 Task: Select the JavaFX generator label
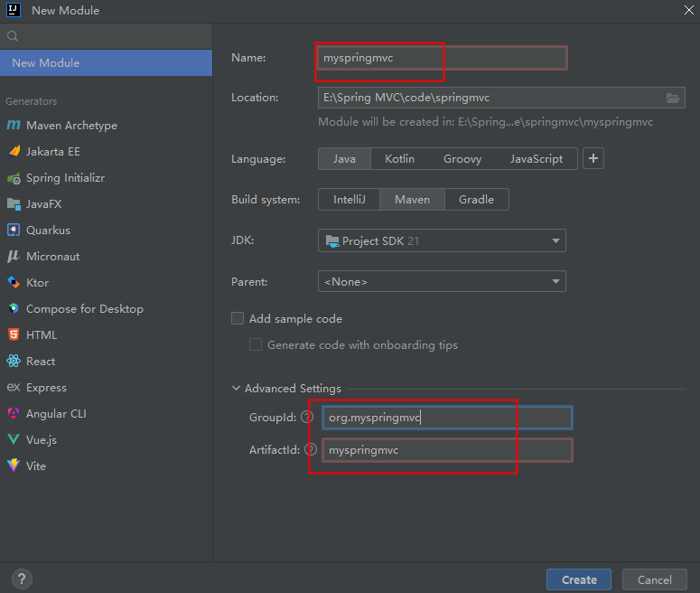43,204
